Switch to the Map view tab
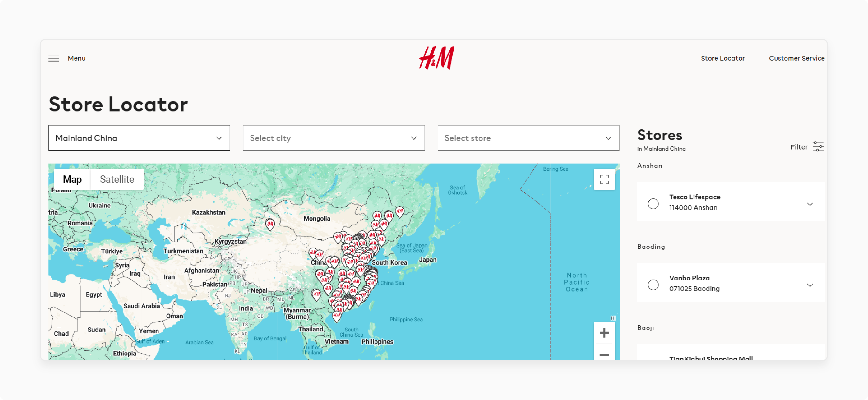 pyautogui.click(x=72, y=179)
